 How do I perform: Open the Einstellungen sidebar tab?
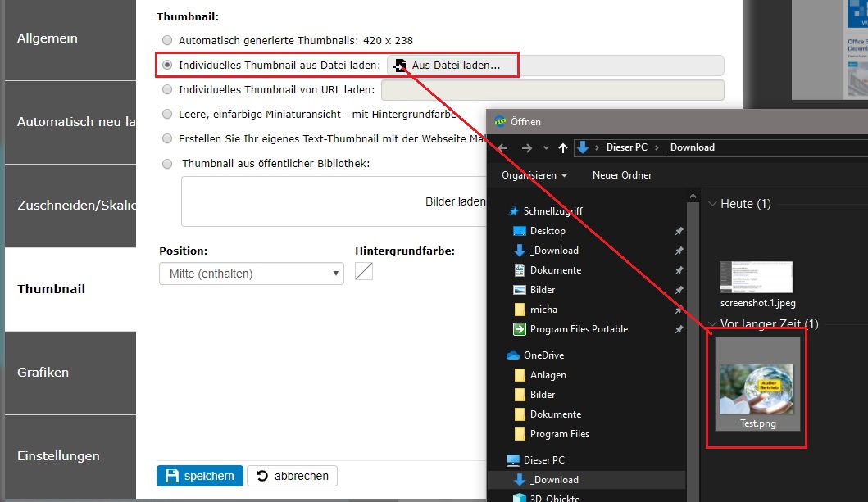click(x=70, y=456)
